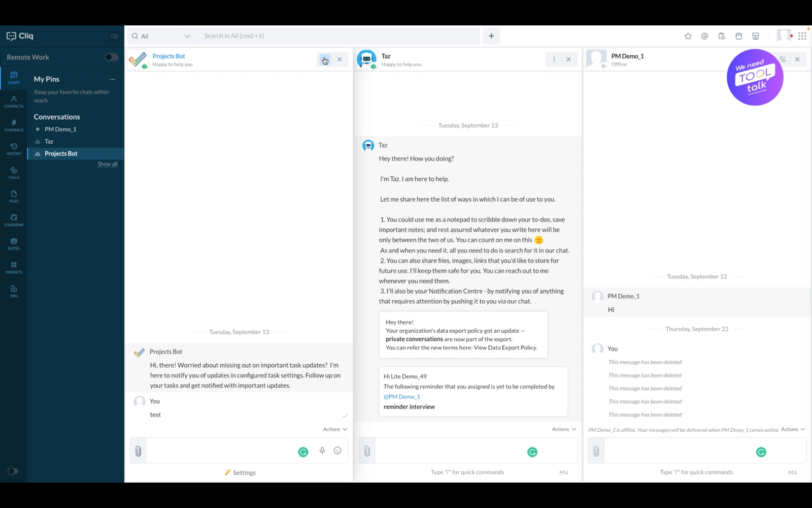This screenshot has width=812, height=508.
Task: Click Show all conversations link
Action: point(108,164)
